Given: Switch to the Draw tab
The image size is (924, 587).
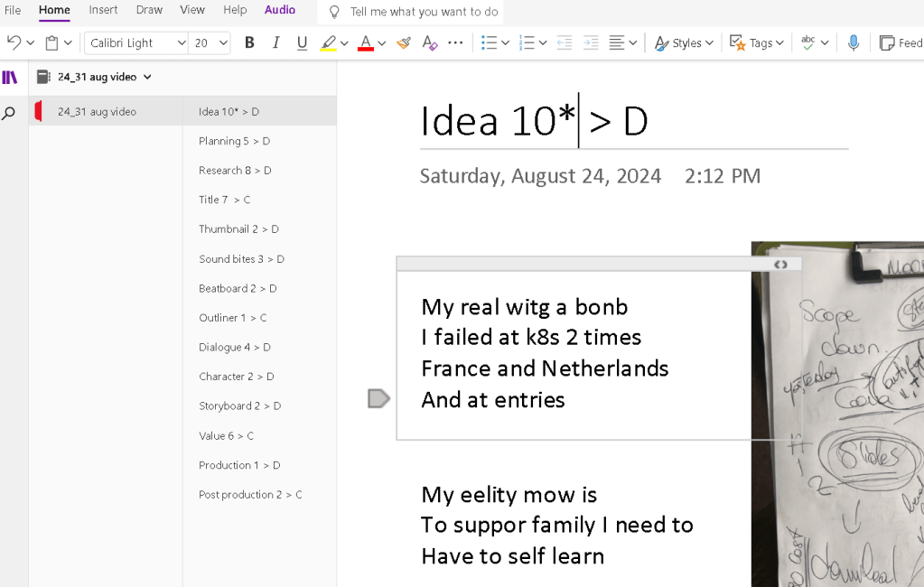Looking at the screenshot, I should pyautogui.click(x=149, y=10).
